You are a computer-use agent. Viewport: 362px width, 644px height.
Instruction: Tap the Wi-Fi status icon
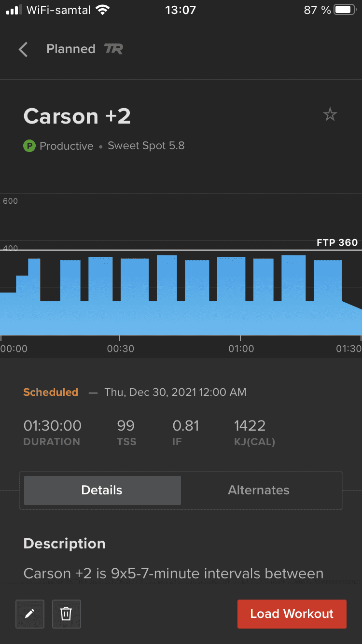click(102, 10)
